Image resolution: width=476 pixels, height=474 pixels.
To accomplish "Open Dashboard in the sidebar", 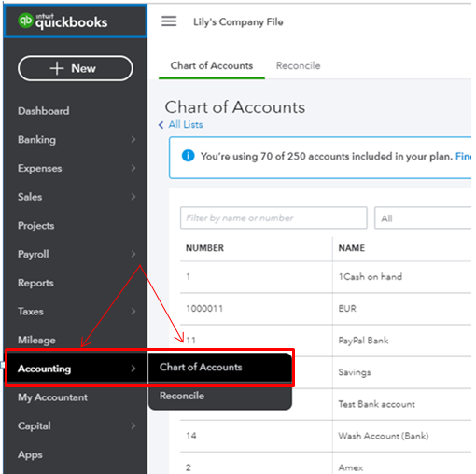I will tap(44, 111).
